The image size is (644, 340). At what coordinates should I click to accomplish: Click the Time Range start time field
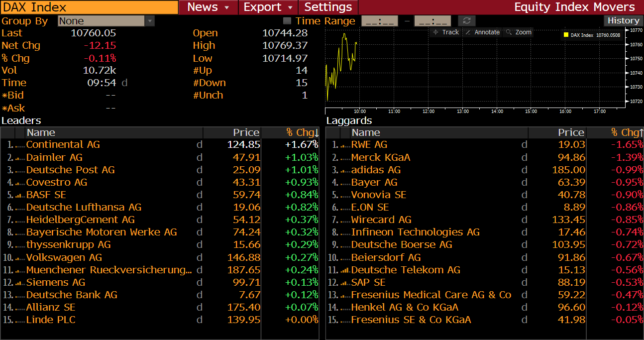tap(379, 21)
